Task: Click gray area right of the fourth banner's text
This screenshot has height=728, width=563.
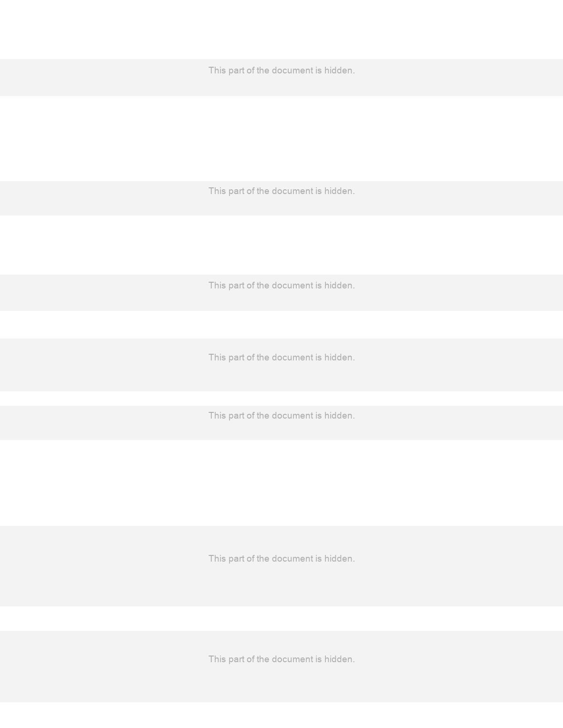Action: point(459,365)
